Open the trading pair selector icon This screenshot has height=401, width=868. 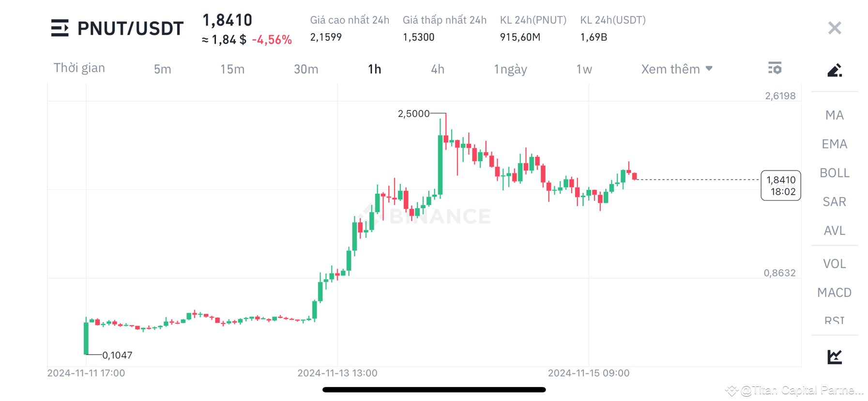60,28
